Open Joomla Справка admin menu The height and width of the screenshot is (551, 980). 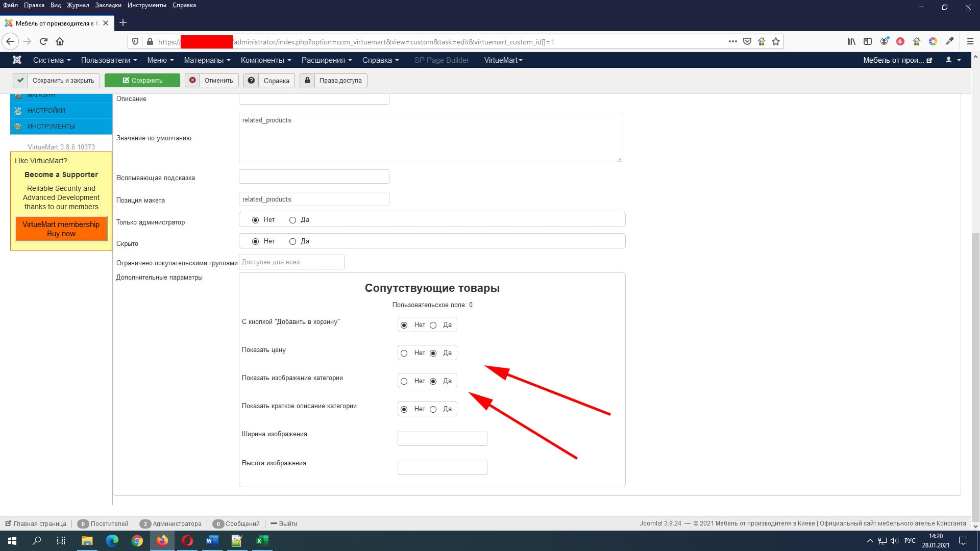pos(380,60)
